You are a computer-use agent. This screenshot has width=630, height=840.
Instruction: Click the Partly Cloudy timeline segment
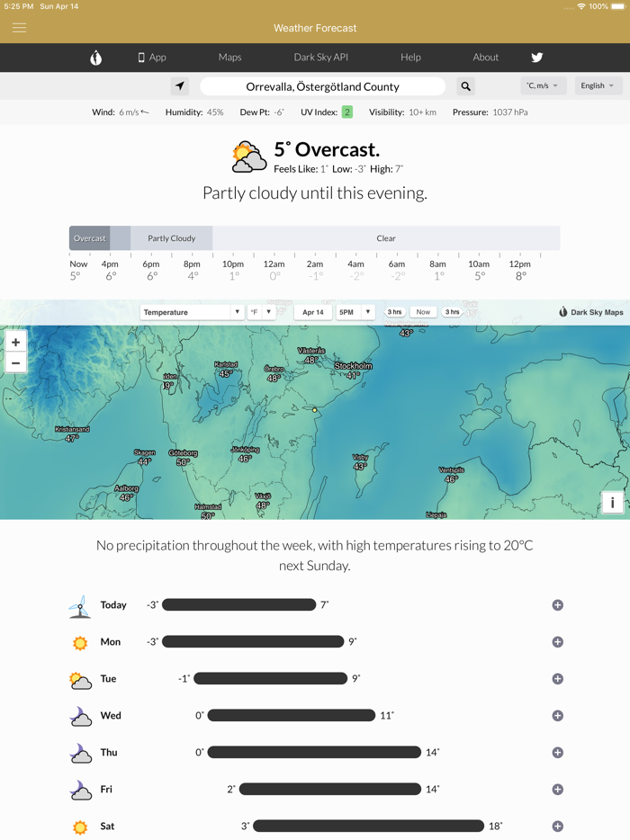(172, 238)
